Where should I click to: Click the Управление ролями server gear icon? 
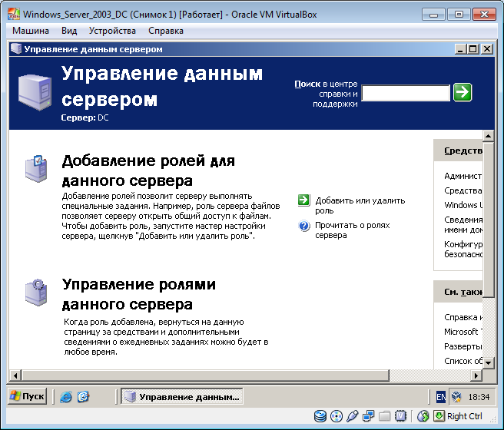pyautogui.click(x=36, y=293)
